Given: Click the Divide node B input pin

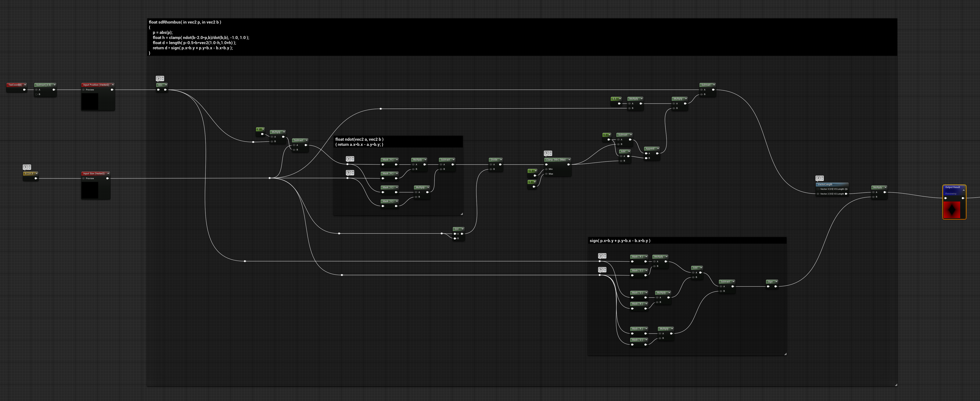Looking at the screenshot, I should [x=491, y=169].
